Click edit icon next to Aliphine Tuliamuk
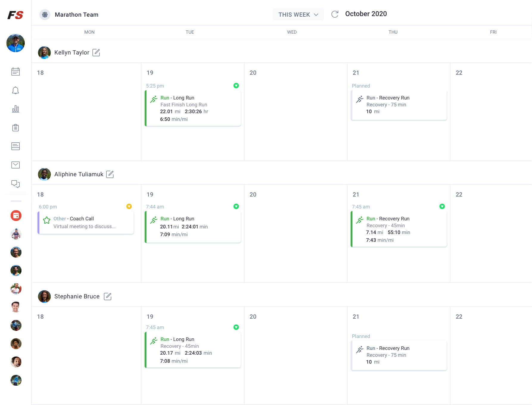 [x=110, y=174]
